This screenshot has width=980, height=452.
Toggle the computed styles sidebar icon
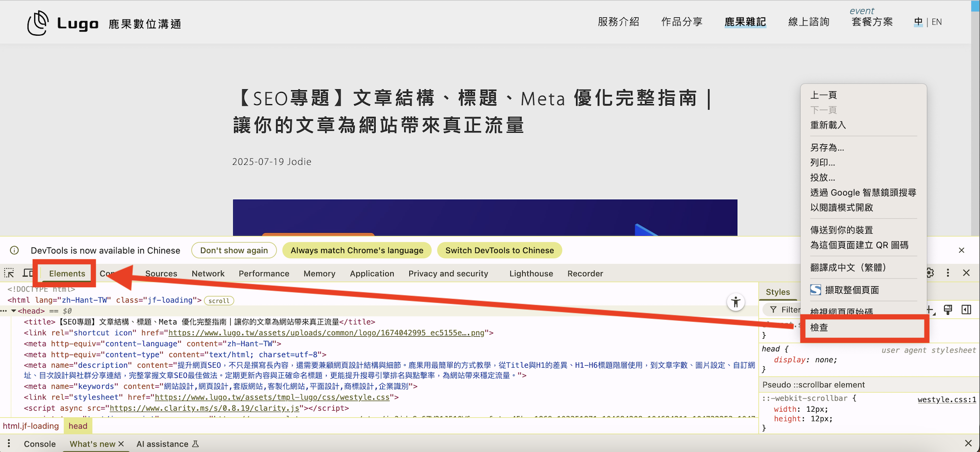(x=966, y=310)
